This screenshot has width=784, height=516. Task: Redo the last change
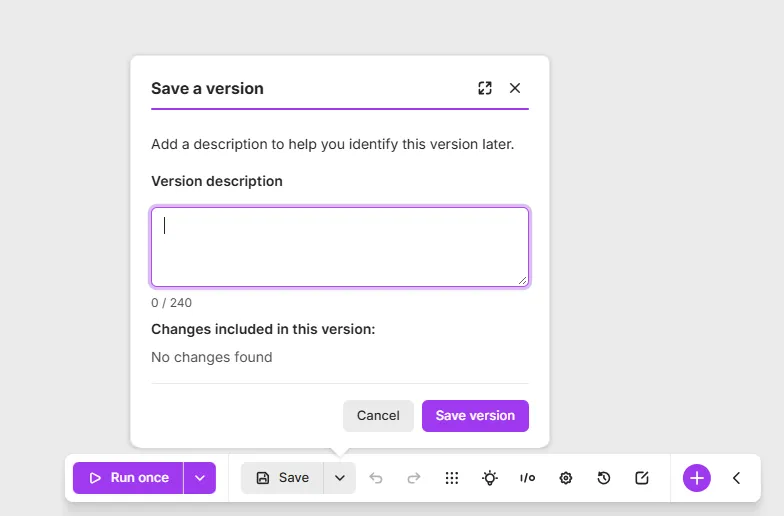414,478
